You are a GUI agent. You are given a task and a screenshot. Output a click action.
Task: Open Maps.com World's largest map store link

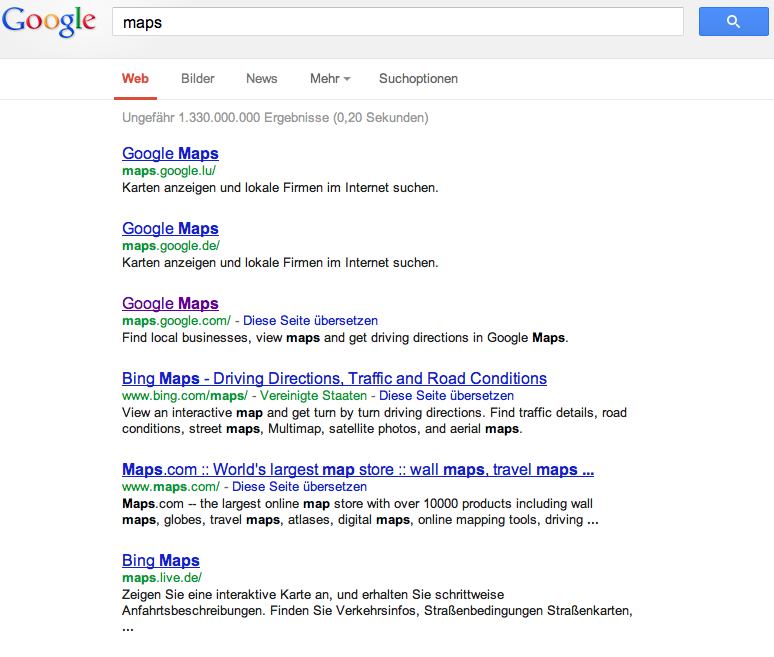point(358,469)
